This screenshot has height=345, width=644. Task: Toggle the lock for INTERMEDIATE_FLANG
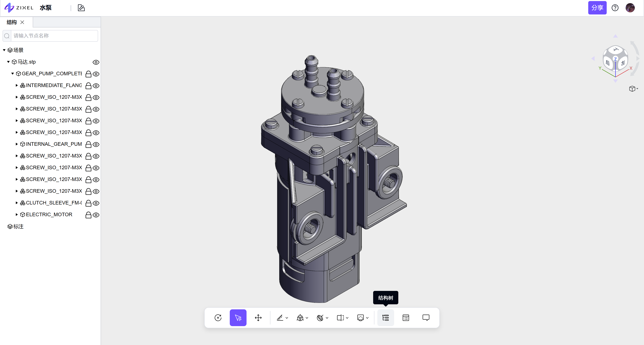pyautogui.click(x=88, y=86)
